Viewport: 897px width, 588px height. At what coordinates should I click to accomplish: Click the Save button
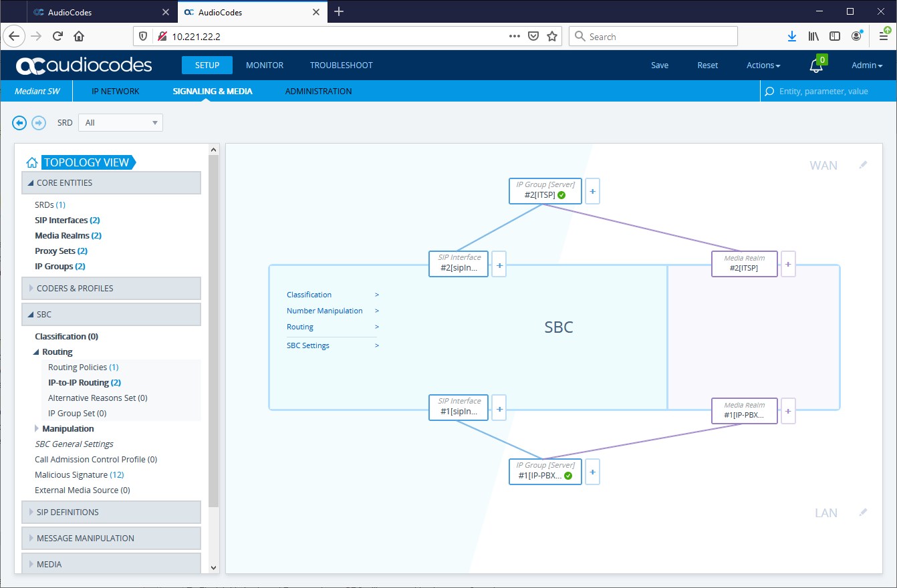[x=660, y=65]
